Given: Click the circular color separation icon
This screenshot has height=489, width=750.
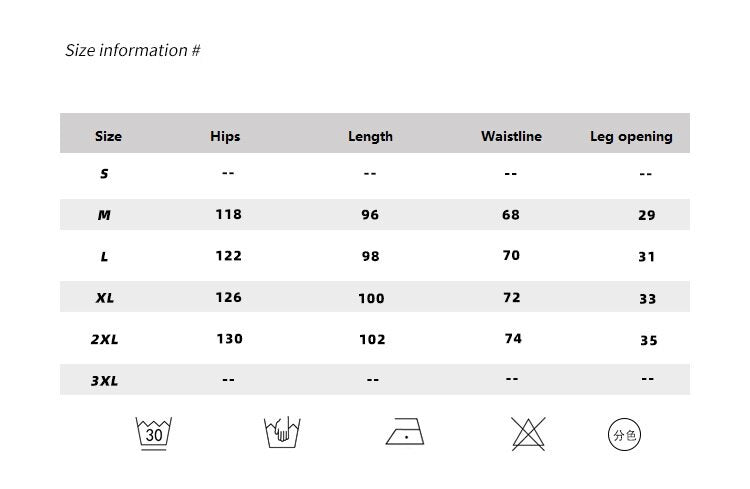Looking at the screenshot, I should tap(624, 434).
